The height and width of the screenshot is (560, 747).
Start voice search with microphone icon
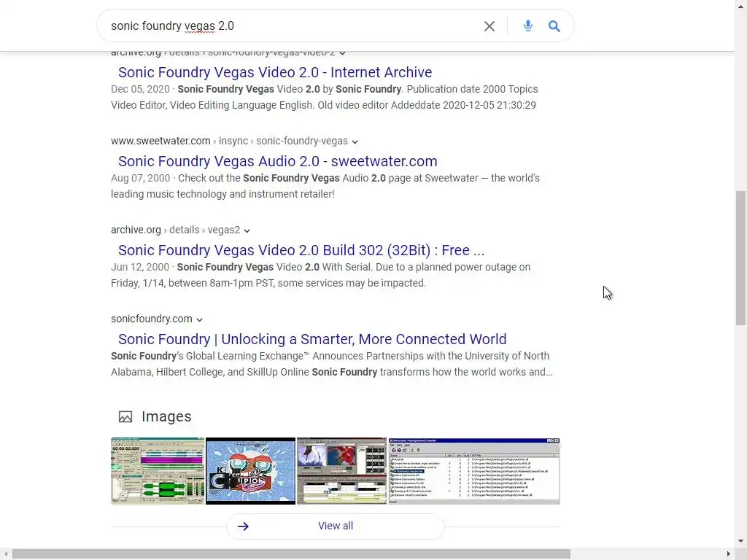(527, 26)
